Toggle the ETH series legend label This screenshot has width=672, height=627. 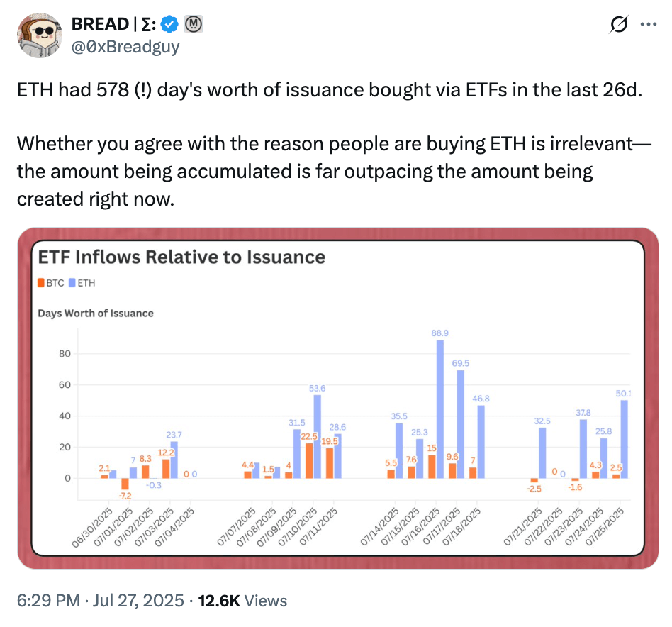click(87, 283)
